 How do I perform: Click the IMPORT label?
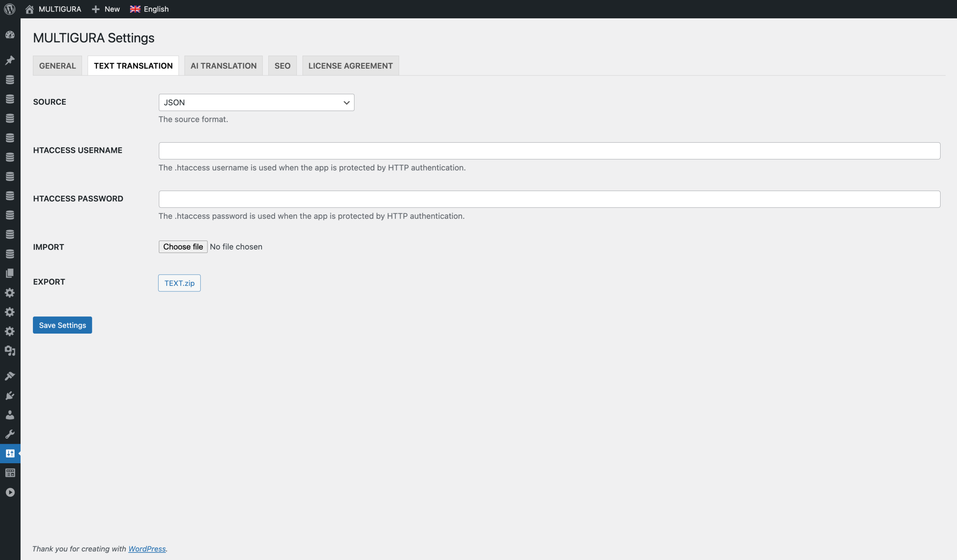tap(49, 247)
